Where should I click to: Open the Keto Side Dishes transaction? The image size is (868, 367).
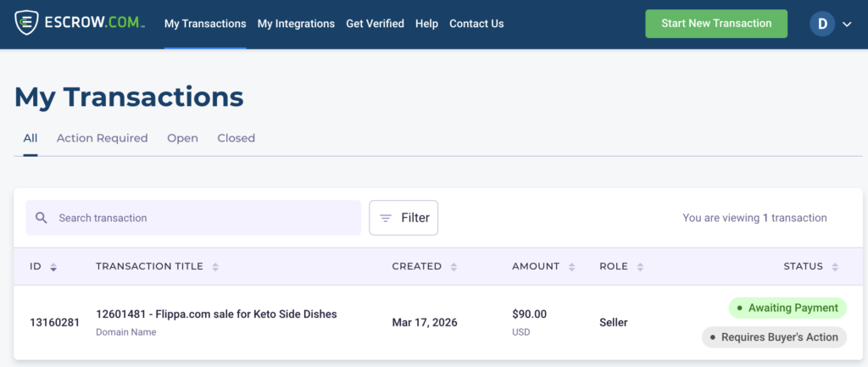[x=216, y=314]
